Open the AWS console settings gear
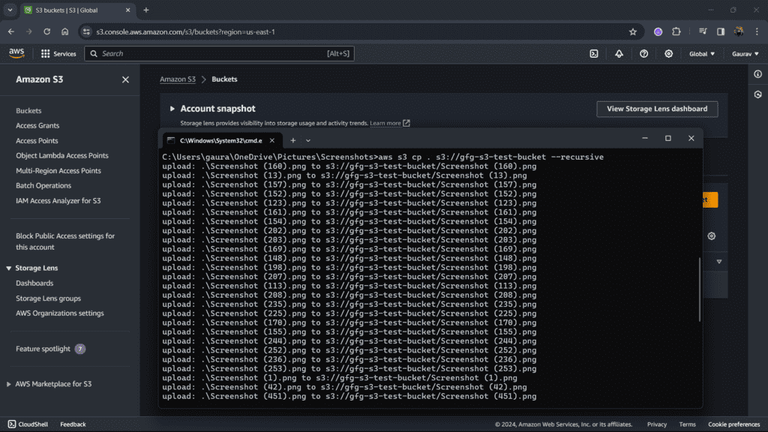Image resolution: width=768 pixels, height=432 pixels. click(x=669, y=53)
